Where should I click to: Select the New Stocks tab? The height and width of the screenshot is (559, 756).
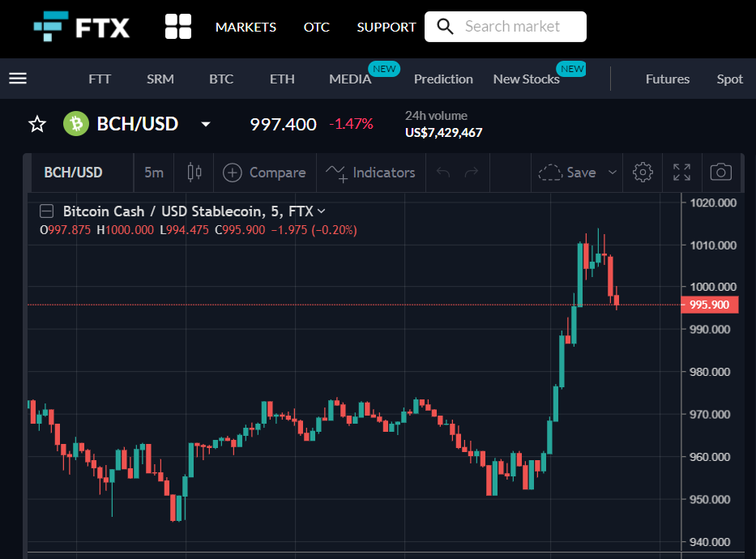527,79
